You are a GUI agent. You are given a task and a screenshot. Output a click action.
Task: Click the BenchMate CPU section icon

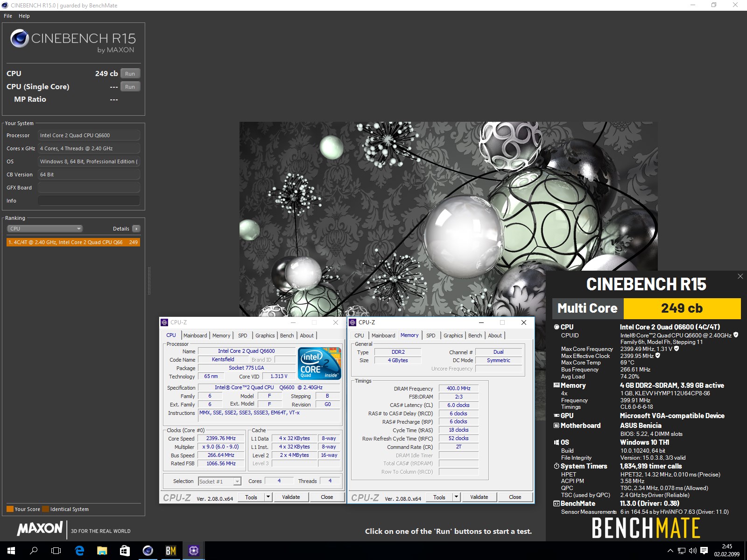tap(556, 327)
